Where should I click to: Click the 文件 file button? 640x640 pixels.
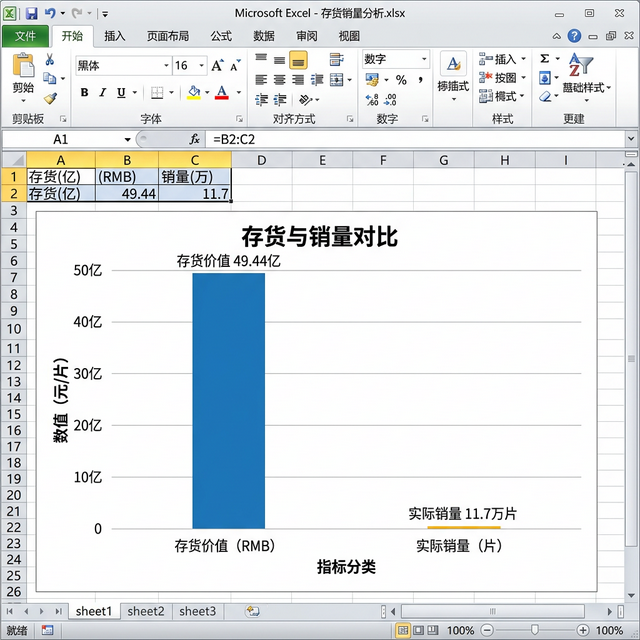pyautogui.click(x=25, y=36)
